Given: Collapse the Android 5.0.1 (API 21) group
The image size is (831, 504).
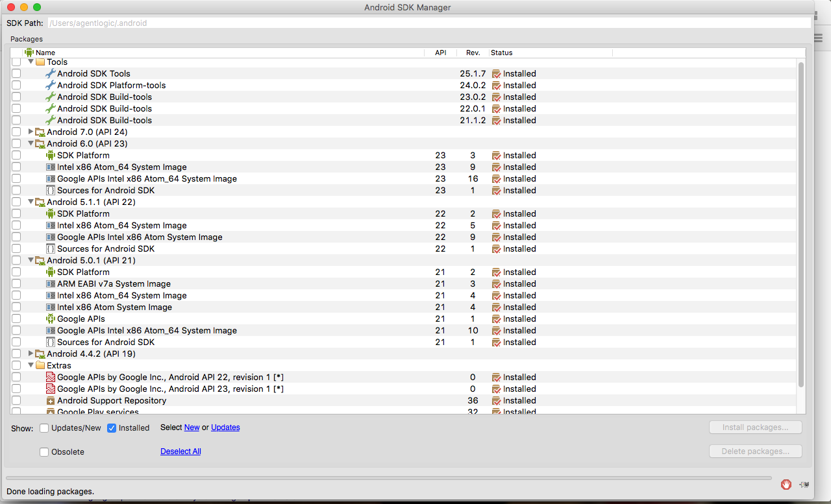Looking at the screenshot, I should [31, 260].
